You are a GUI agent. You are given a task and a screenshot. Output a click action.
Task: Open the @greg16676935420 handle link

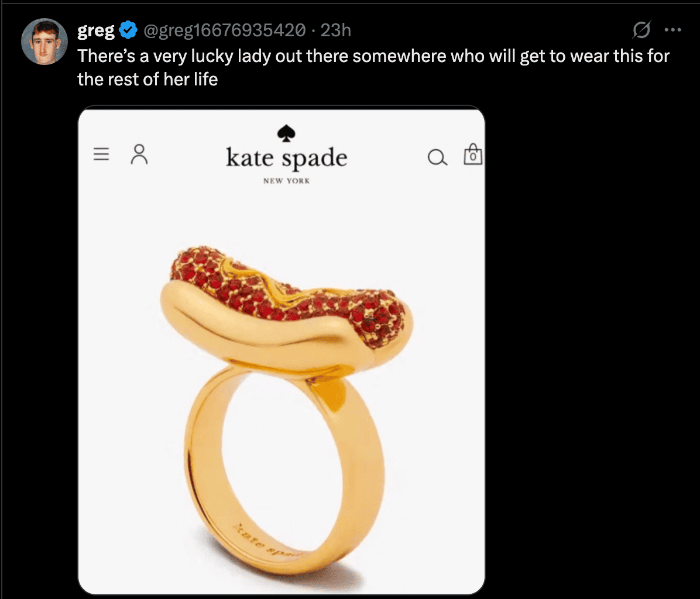(224, 30)
